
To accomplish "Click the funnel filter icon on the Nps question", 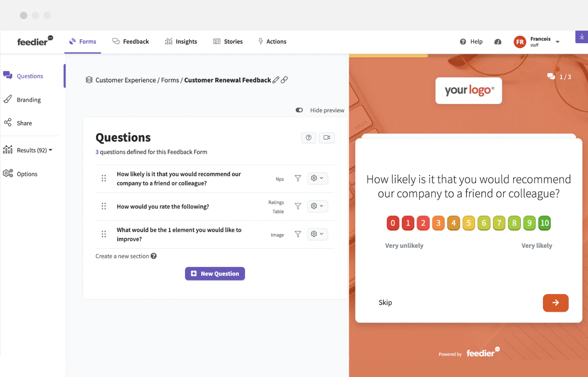I will [x=298, y=178].
